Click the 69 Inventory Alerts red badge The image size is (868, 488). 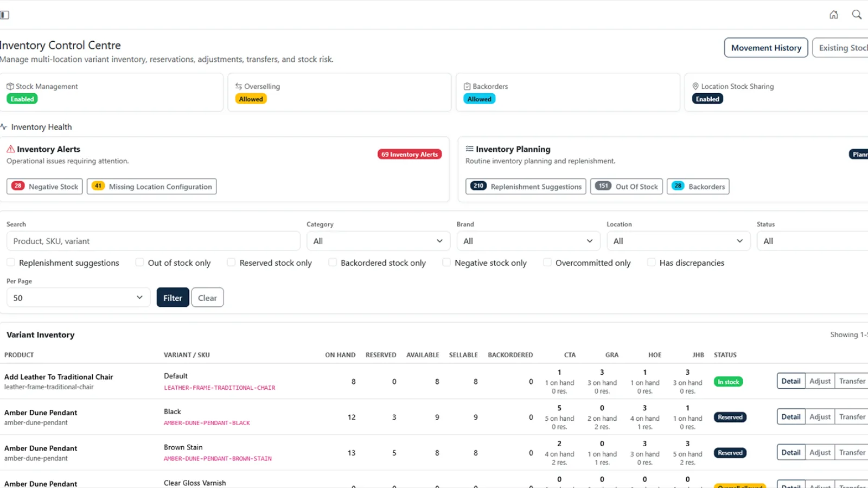410,155
